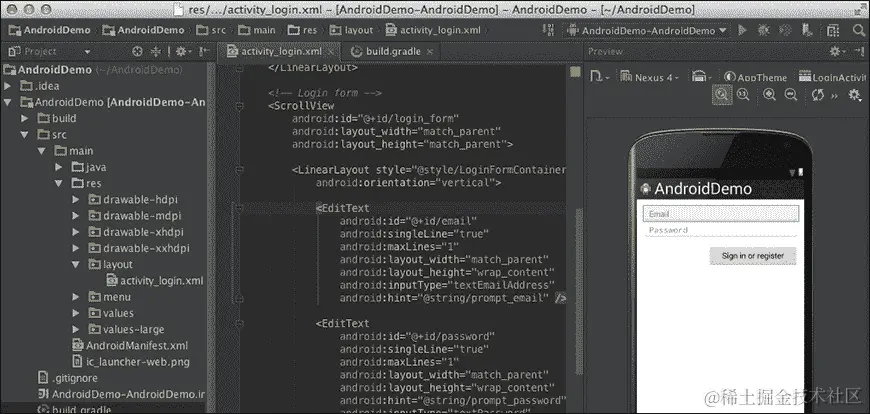Open the Preview panel gear settings

click(x=837, y=52)
